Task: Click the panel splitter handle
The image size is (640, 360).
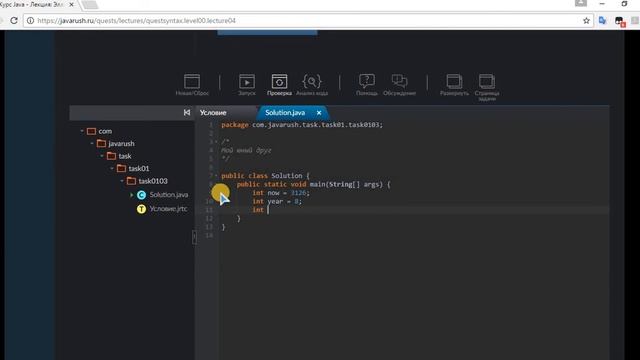Action: pos(194,237)
